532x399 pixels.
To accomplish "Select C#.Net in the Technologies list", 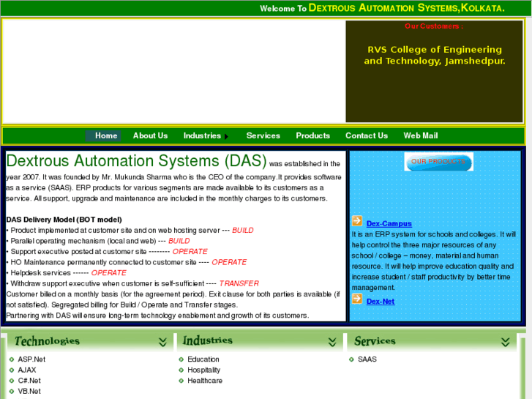I will pyautogui.click(x=29, y=381).
